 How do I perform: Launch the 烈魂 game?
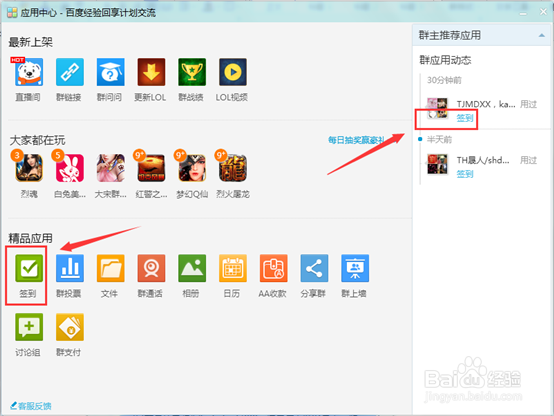[x=29, y=168]
